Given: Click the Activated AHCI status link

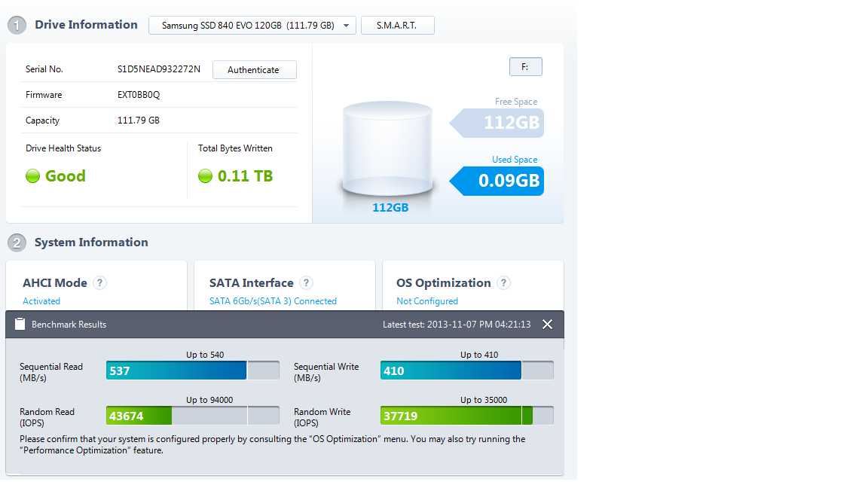Looking at the screenshot, I should [x=41, y=301].
